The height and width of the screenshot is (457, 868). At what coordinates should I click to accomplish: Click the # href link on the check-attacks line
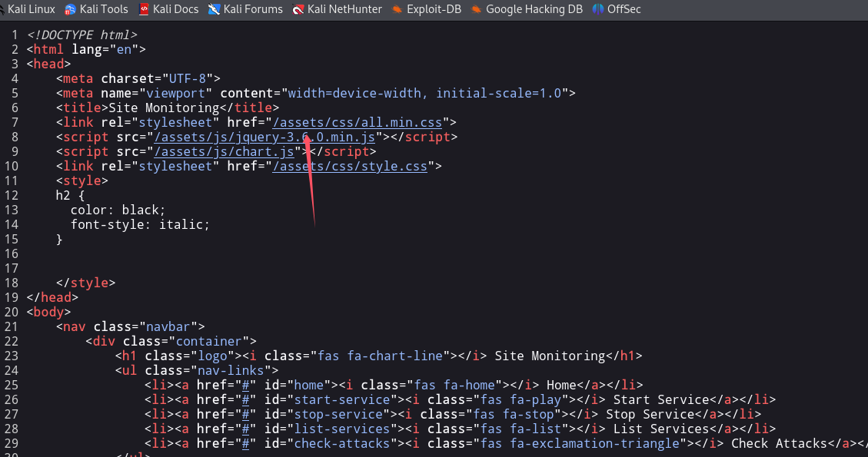coord(246,443)
